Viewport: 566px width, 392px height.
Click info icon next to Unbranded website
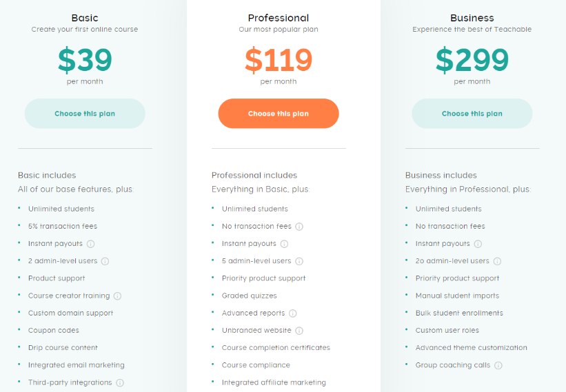tap(299, 331)
